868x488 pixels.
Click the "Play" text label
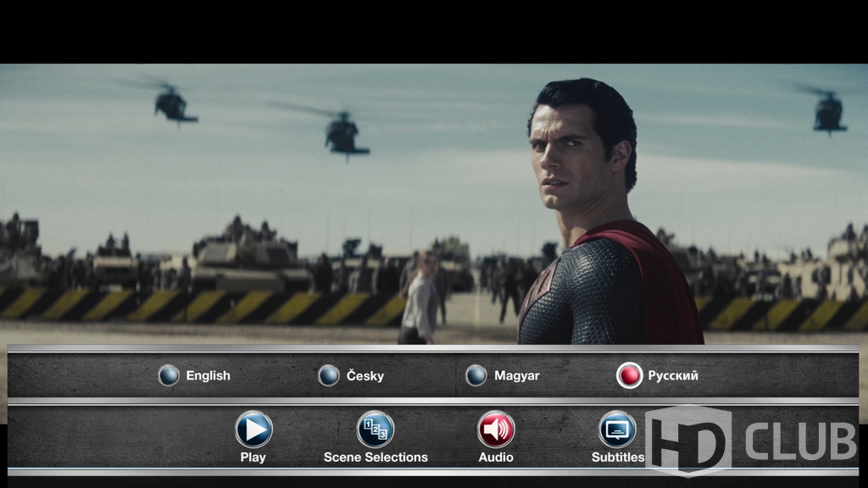click(x=253, y=457)
